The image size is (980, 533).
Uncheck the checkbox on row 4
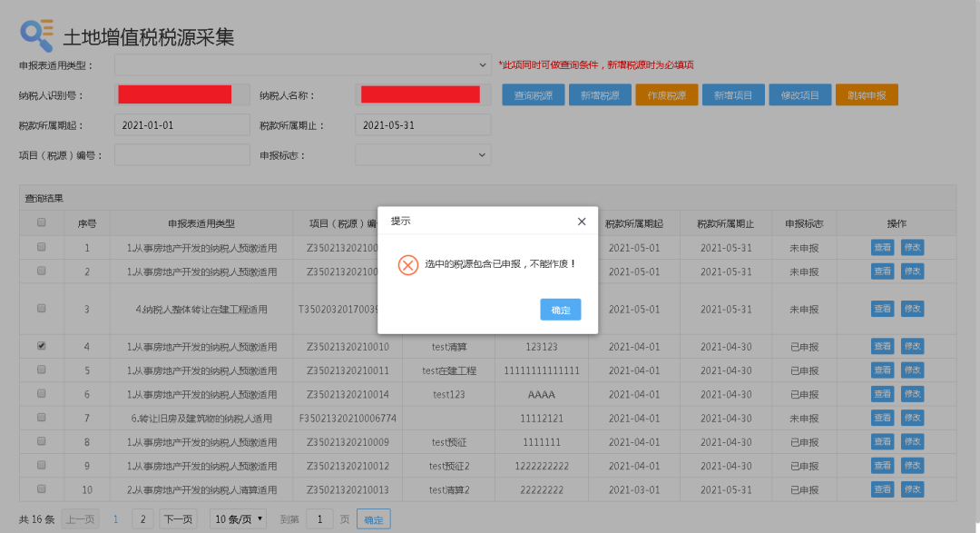[x=41, y=346]
